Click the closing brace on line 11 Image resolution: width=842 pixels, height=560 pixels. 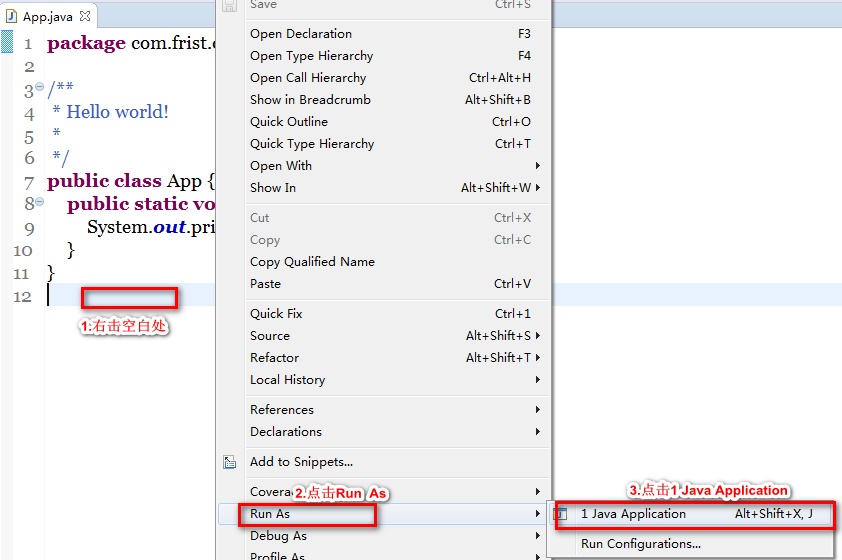[x=51, y=273]
